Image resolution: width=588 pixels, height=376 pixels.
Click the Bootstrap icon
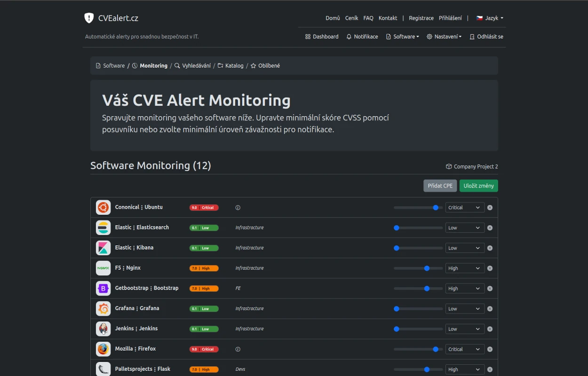[103, 288]
